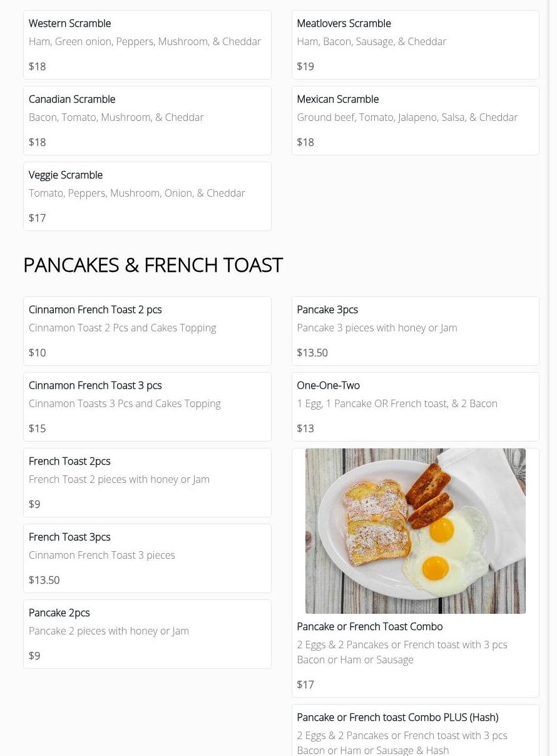Image resolution: width=557 pixels, height=756 pixels.
Task: Click the $17 combo price label
Action: (x=305, y=685)
